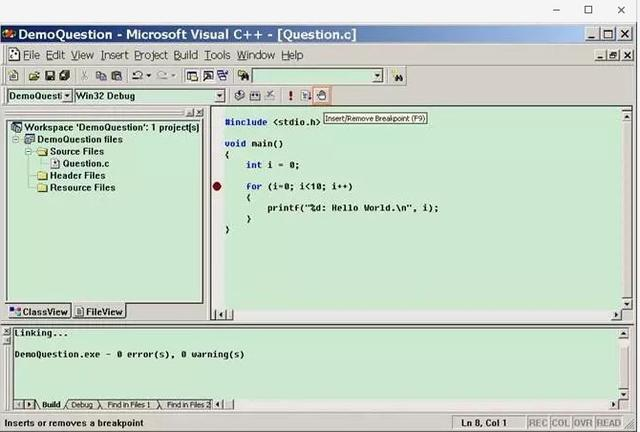Screen dimensions: 640x432
Task: Click the Stop Build icon
Action: pos(270,96)
